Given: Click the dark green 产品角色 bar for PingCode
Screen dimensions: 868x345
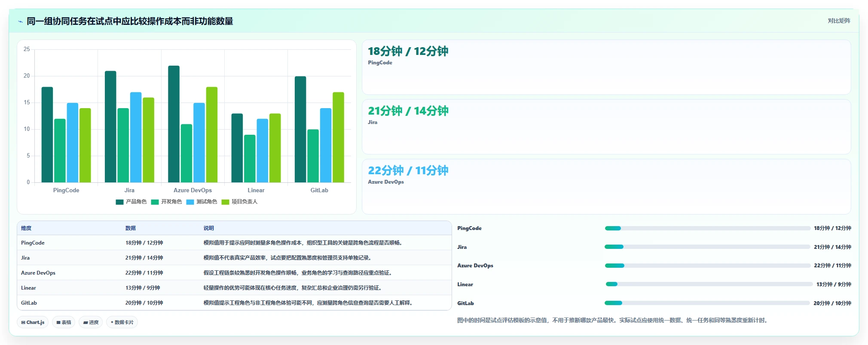Looking at the screenshot, I should tap(47, 135).
